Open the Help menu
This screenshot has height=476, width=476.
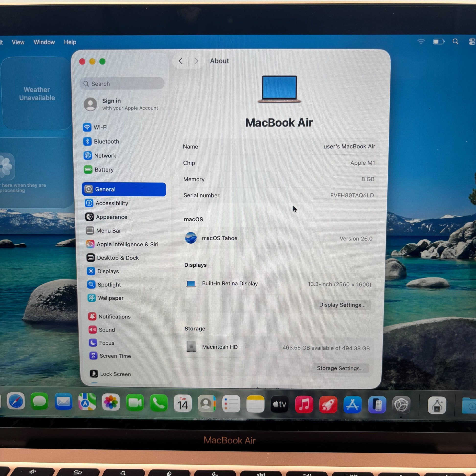[70, 42]
